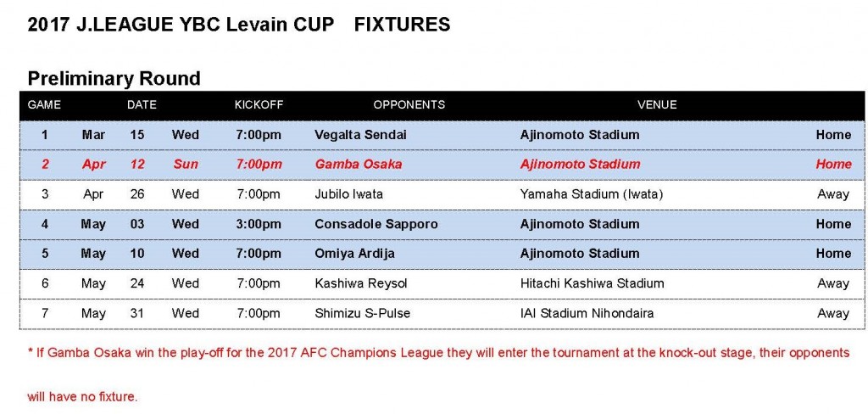Viewport: 868px width, 414px height.
Task: Click the Preliminary Round heading
Action: [x=114, y=79]
